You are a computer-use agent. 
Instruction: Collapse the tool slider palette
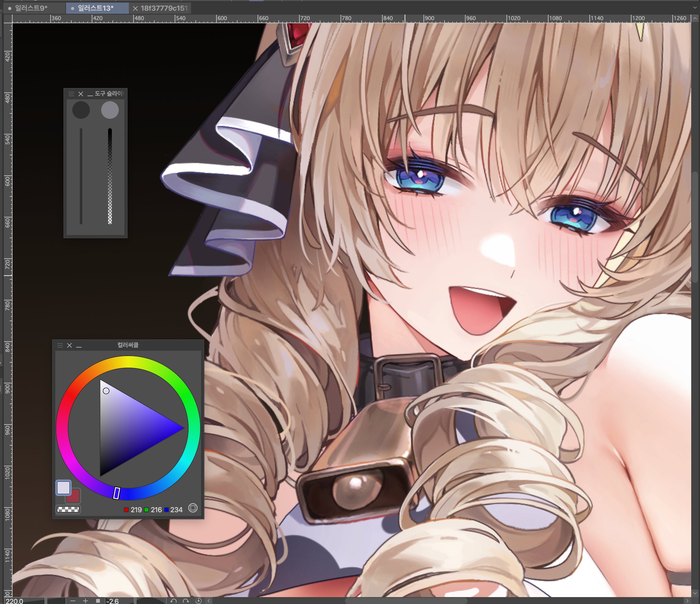[90, 94]
